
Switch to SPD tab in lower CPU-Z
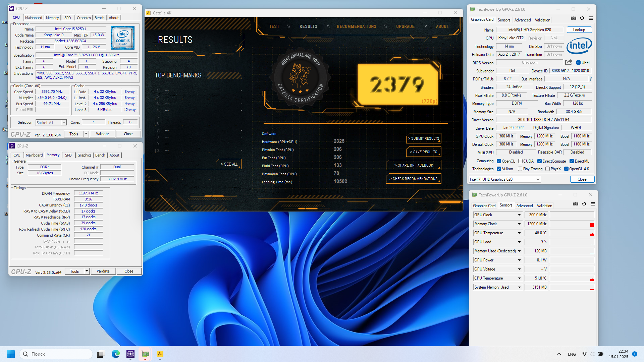(68, 155)
